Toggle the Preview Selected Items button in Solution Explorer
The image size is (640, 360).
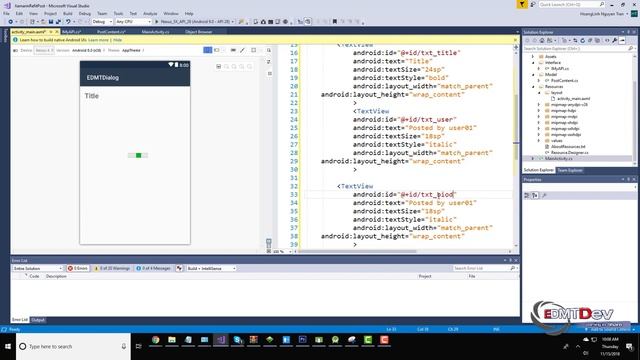point(622,40)
